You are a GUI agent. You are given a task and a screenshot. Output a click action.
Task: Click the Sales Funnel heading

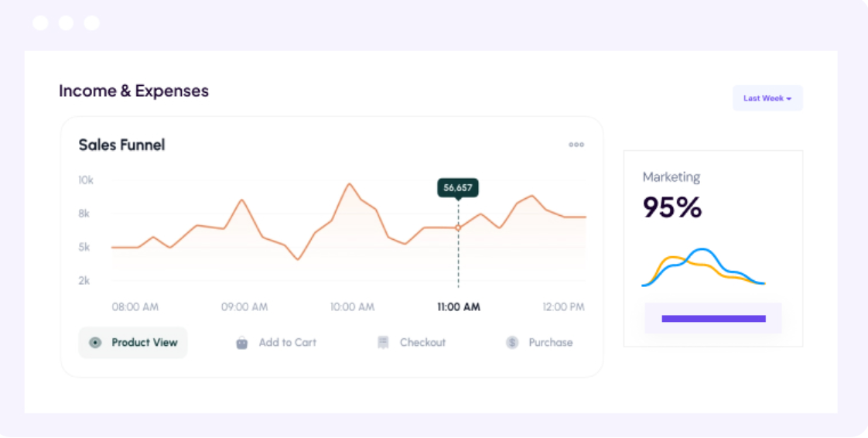point(121,145)
